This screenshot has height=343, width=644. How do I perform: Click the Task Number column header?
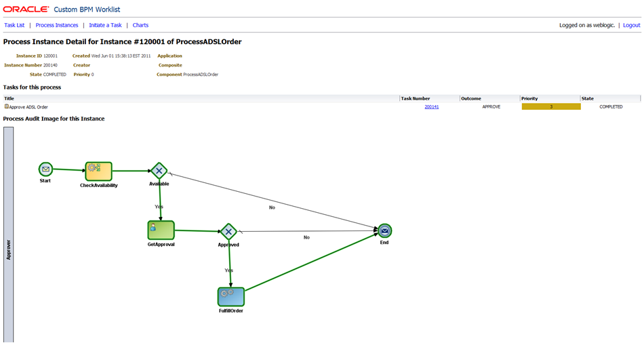point(415,98)
